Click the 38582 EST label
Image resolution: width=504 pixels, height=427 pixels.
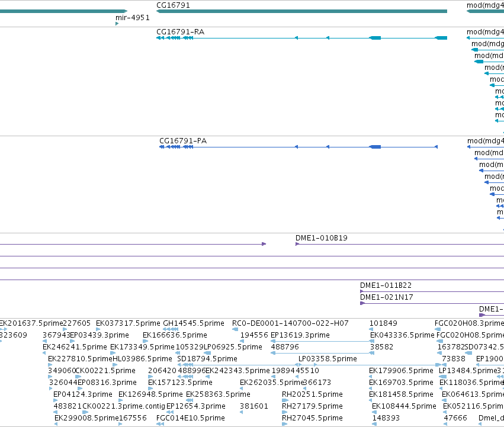(381, 347)
